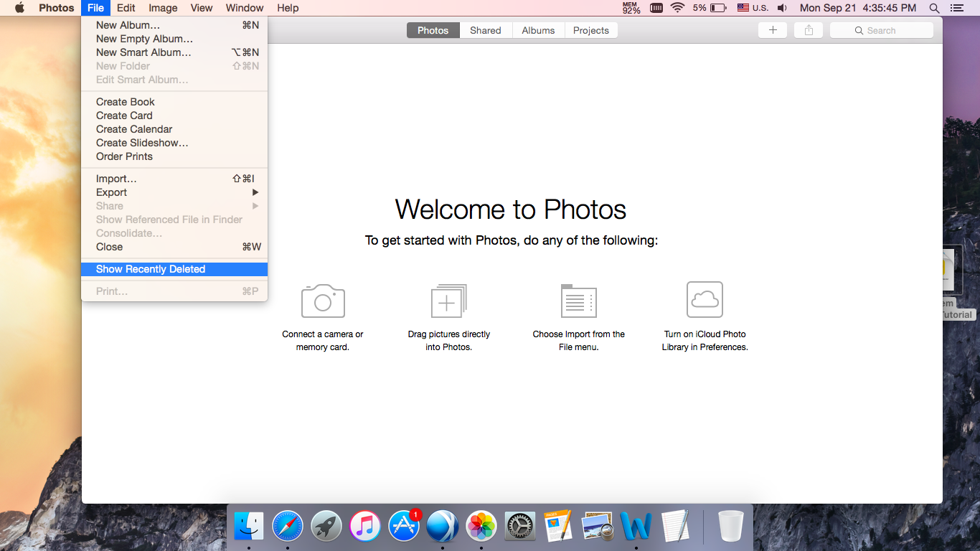
Task: Switch to the Projects tab
Action: click(591, 30)
